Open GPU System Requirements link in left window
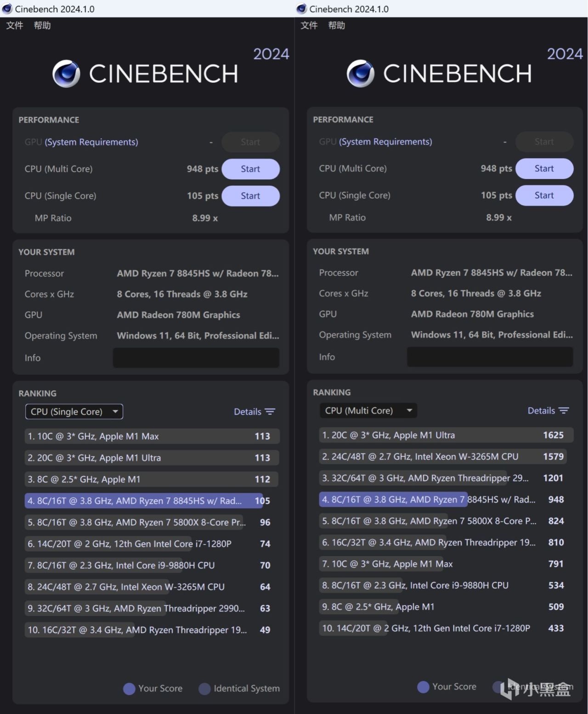Image resolution: width=588 pixels, height=714 pixels. click(x=91, y=142)
